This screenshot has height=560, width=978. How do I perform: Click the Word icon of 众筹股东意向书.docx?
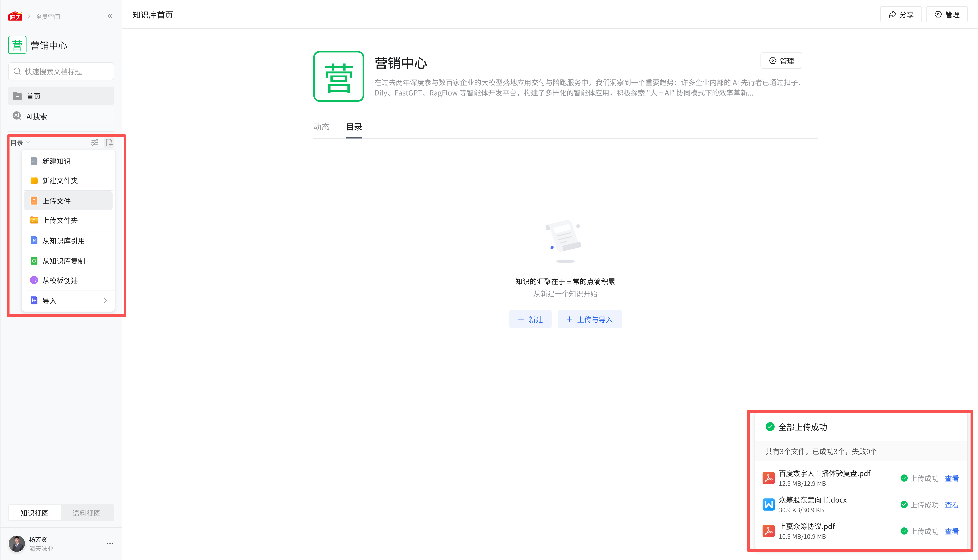[768, 505]
